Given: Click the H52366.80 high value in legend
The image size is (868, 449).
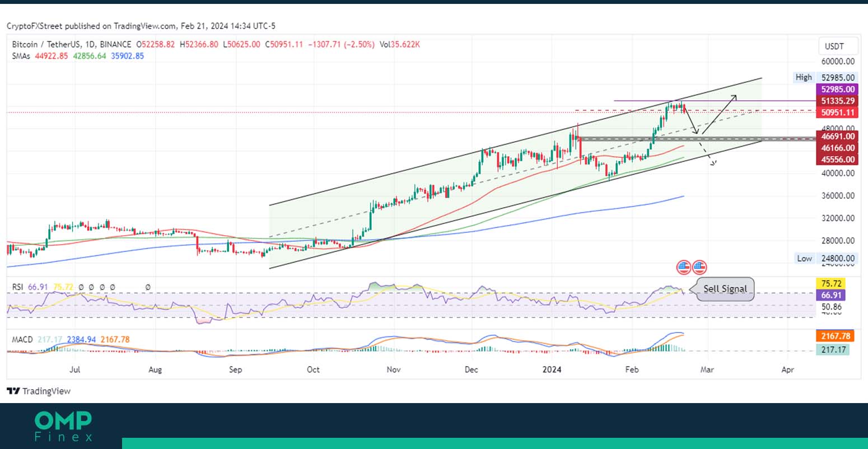Looking at the screenshot, I should (198, 44).
